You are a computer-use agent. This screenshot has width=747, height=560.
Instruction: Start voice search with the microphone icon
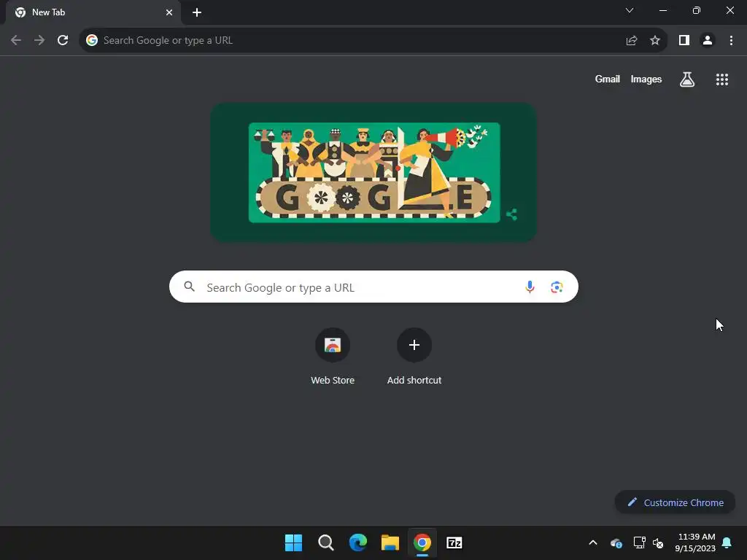point(530,287)
